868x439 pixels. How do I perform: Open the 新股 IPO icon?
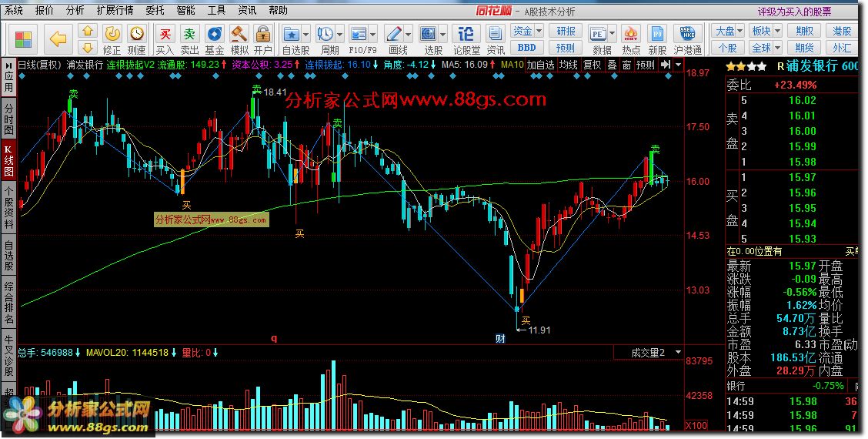(x=656, y=35)
